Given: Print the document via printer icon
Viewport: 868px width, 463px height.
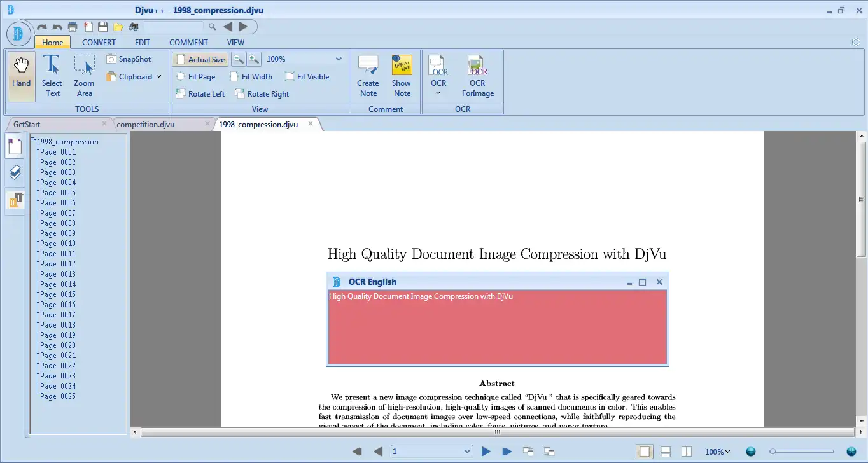Looking at the screenshot, I should 73,27.
